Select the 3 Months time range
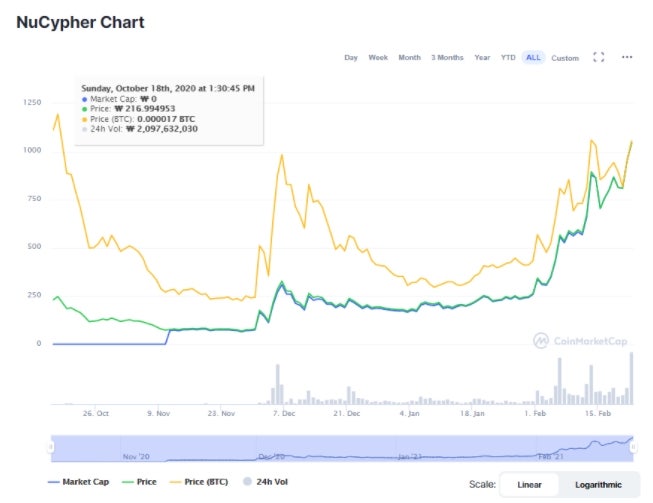The height and width of the screenshot is (503, 653). [447, 57]
